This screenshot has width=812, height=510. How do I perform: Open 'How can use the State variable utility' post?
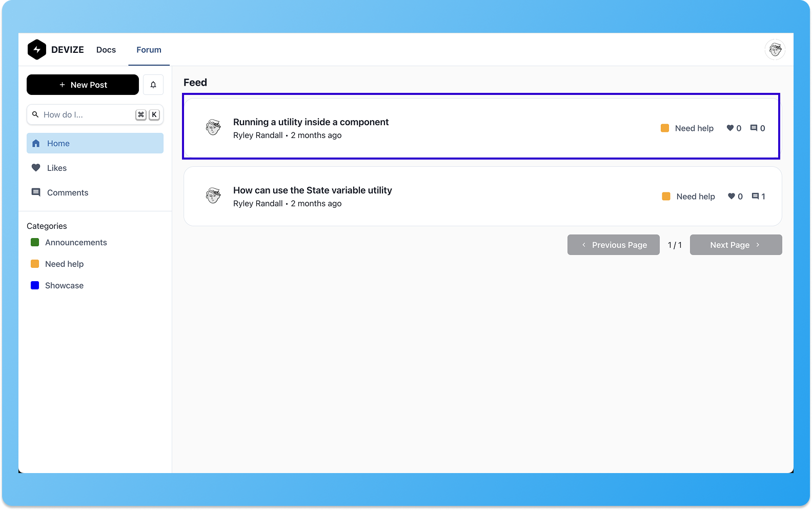(x=312, y=190)
